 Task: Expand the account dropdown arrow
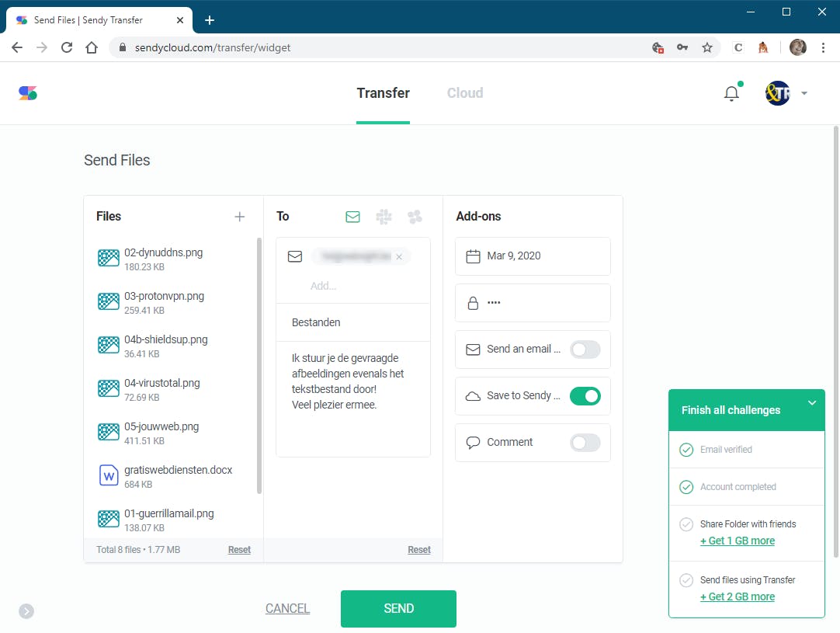click(804, 93)
